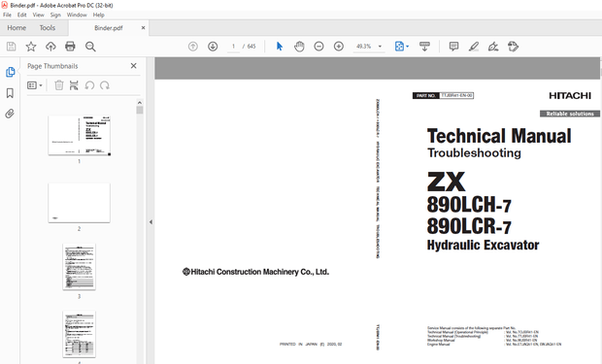Image resolution: width=602 pixels, height=364 pixels.
Task: Select page 2 thumbnail
Action: [79, 203]
